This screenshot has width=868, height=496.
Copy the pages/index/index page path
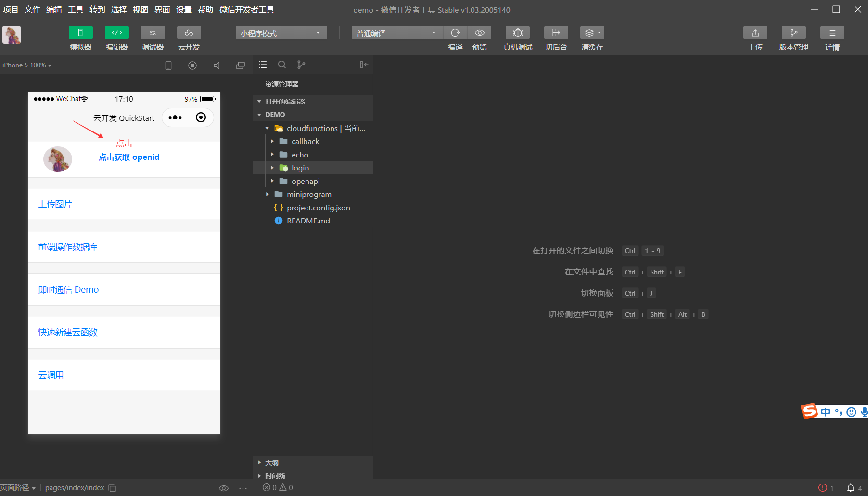112,488
